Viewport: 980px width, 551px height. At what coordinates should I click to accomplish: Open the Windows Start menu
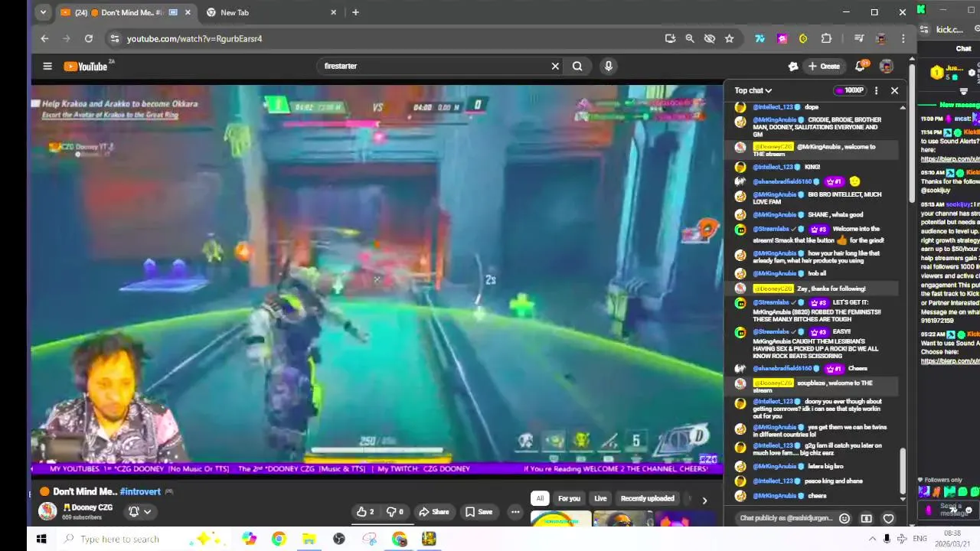coord(41,539)
